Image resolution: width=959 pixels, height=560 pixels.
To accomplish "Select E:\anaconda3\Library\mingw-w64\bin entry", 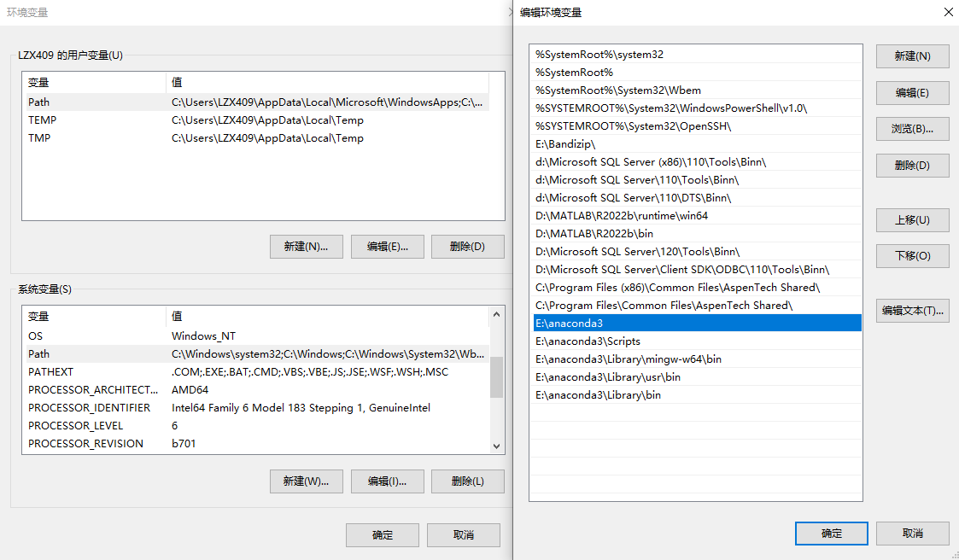I will click(x=697, y=359).
